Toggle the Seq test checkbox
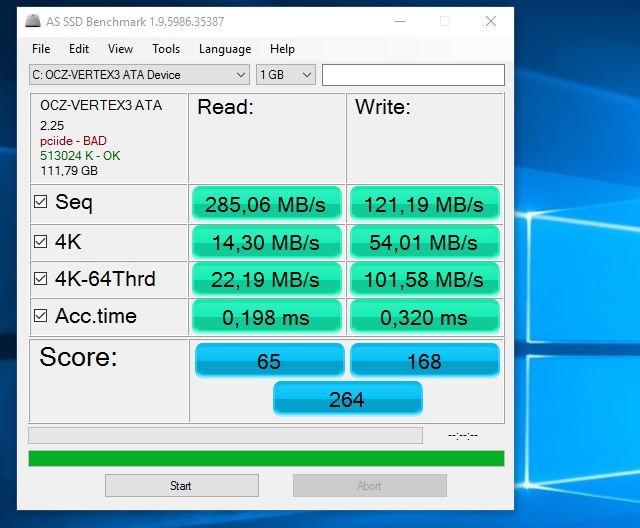640x528 pixels. tap(40, 202)
